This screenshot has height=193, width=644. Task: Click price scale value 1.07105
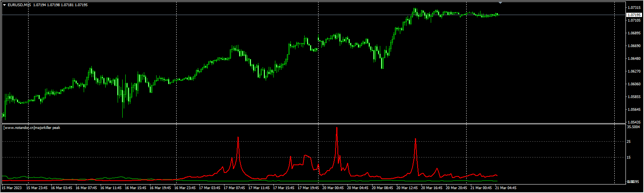coord(634,20)
